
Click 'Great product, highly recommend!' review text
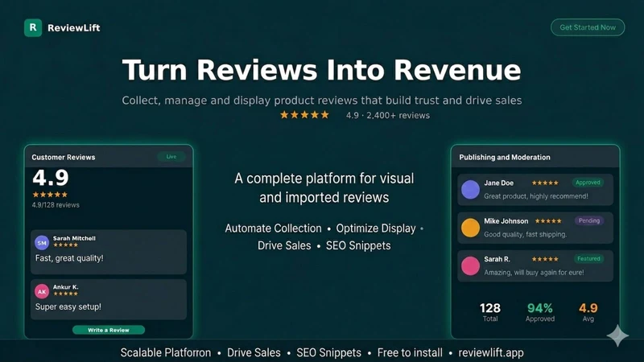point(536,196)
